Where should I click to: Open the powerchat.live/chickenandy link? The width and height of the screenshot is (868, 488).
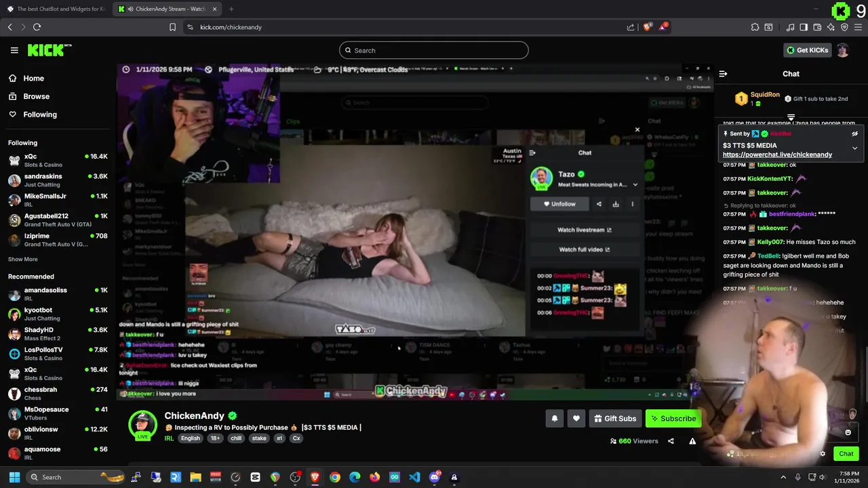[777, 155]
